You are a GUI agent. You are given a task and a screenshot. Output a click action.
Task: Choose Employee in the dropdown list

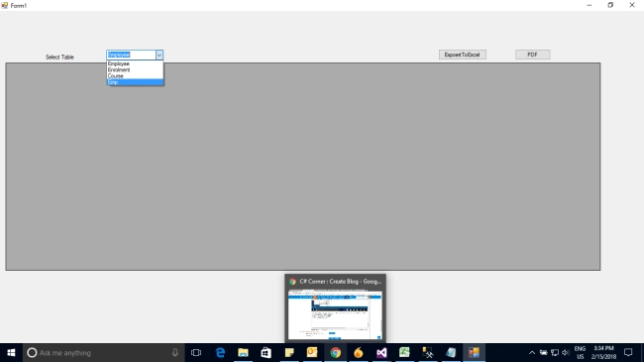pyautogui.click(x=135, y=63)
